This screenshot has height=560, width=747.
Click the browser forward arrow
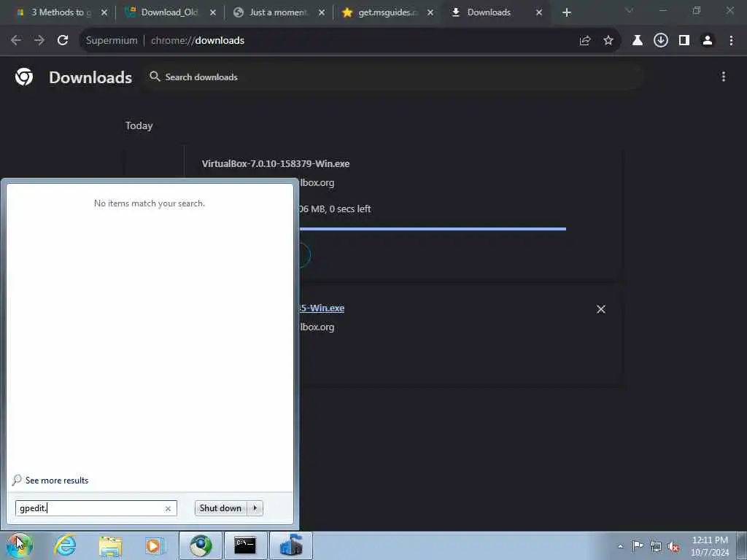click(39, 41)
